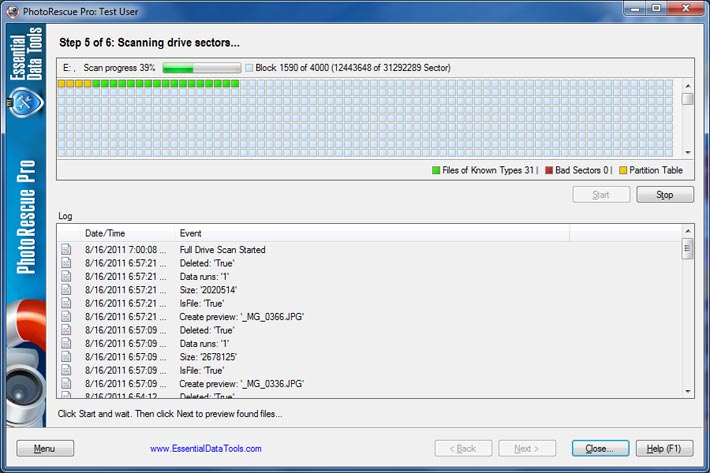Click the first yellow partition table block
The width and height of the screenshot is (710, 473).
pos(62,83)
